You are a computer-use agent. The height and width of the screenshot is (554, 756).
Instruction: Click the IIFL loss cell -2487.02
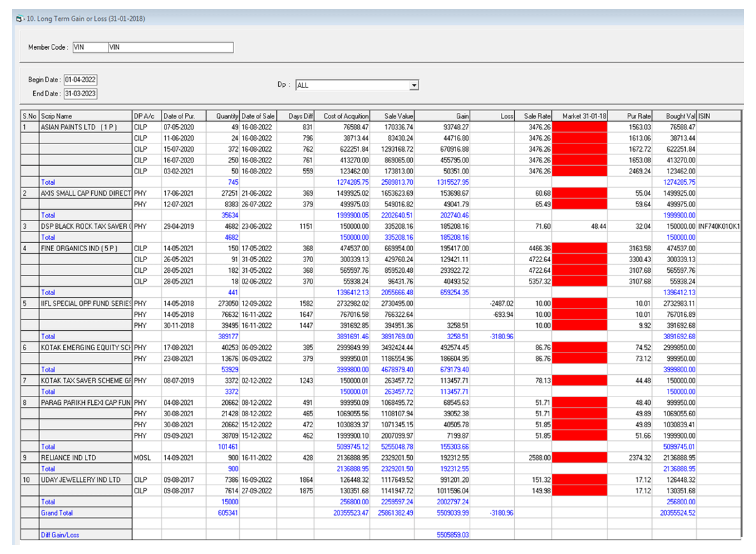(x=502, y=303)
